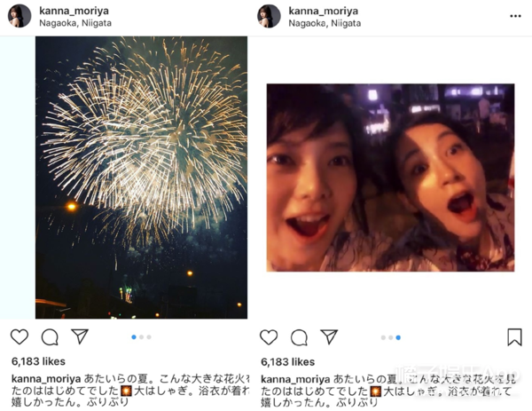532x411 pixels.
Task: Bookmark the selfie post
Action: (514, 337)
